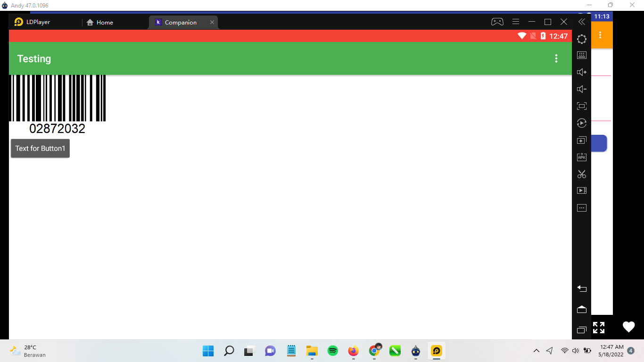
Task: Open the Testing app overflow menu
Action: pyautogui.click(x=556, y=58)
